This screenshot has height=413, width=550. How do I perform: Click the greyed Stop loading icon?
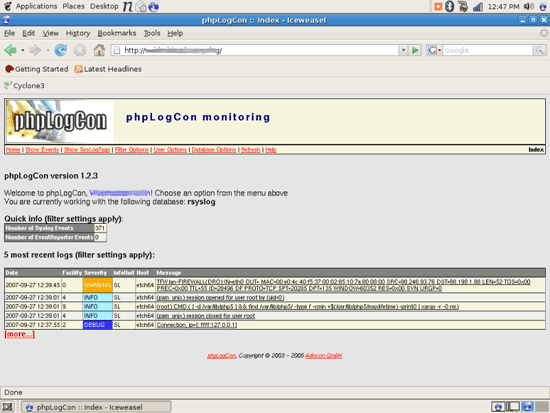point(80,50)
